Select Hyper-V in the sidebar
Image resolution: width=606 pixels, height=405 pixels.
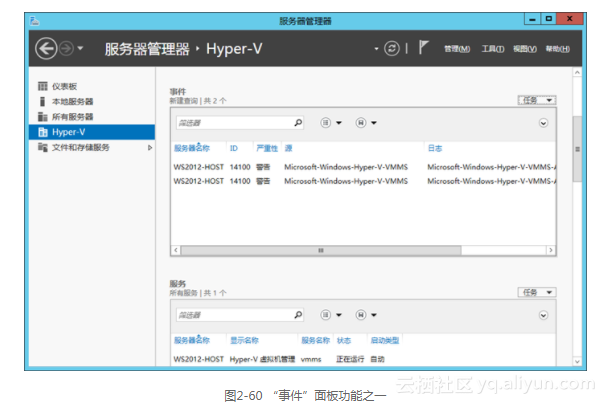click(92, 132)
